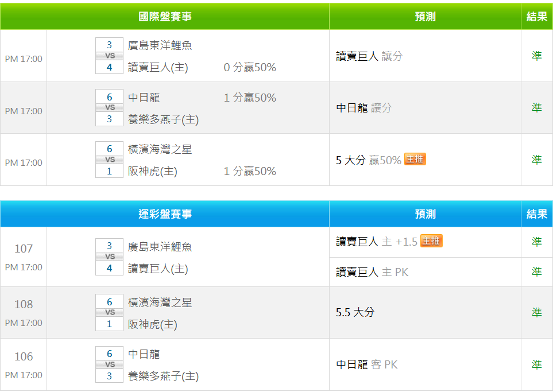Click the '5 大分 贏50%' prediction text
This screenshot has width=553, height=392.
point(369,160)
